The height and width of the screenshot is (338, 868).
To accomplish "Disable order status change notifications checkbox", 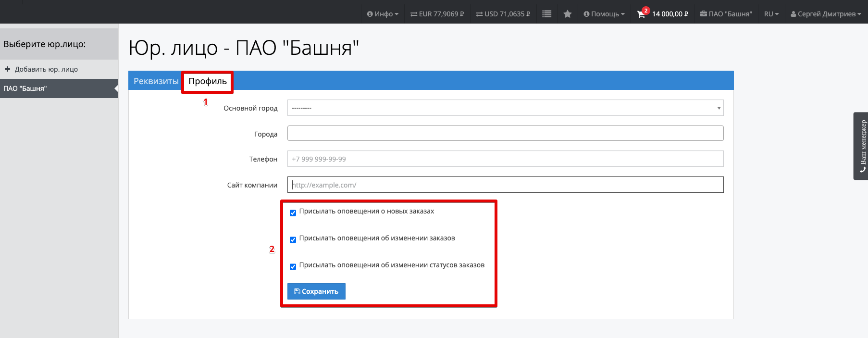I will (x=293, y=267).
